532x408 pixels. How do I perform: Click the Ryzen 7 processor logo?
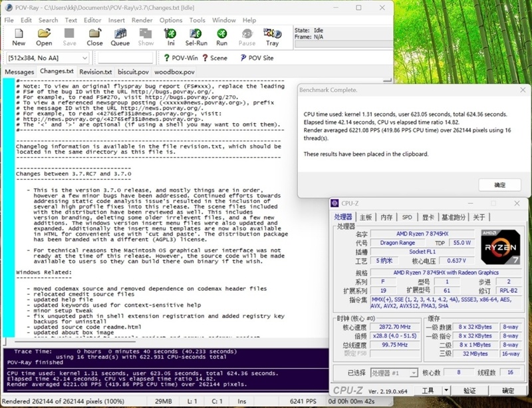pyautogui.click(x=501, y=247)
